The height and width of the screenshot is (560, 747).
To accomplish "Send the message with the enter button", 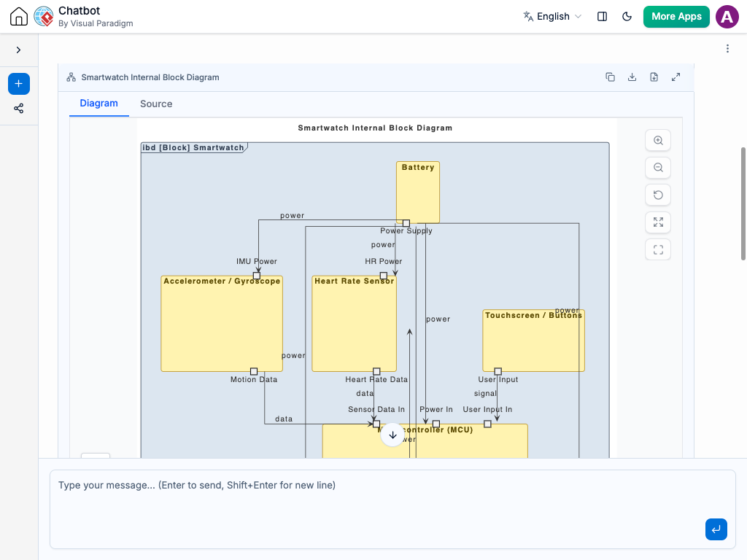I will [716, 529].
